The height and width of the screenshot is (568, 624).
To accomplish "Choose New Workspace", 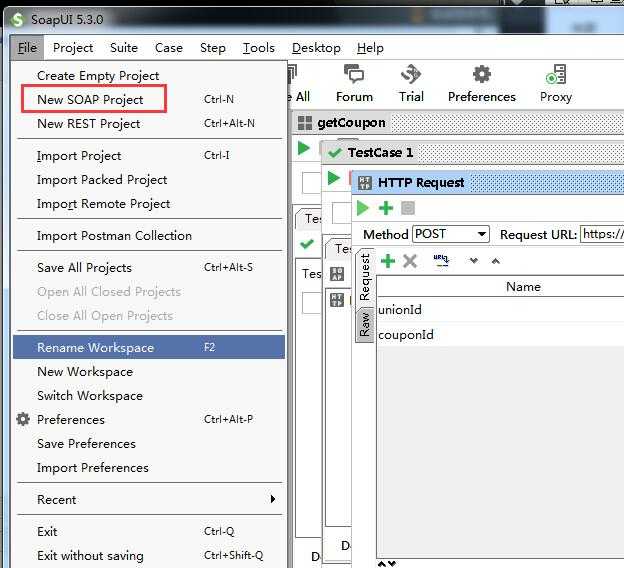I will click(149, 371).
